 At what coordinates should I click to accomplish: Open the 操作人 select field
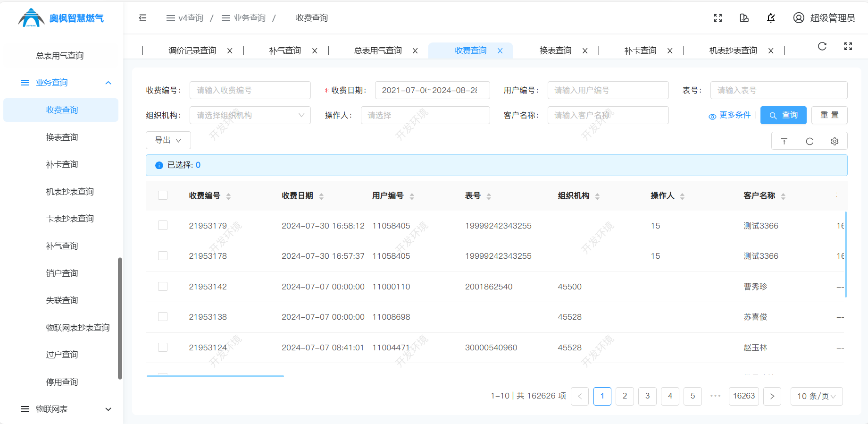425,115
